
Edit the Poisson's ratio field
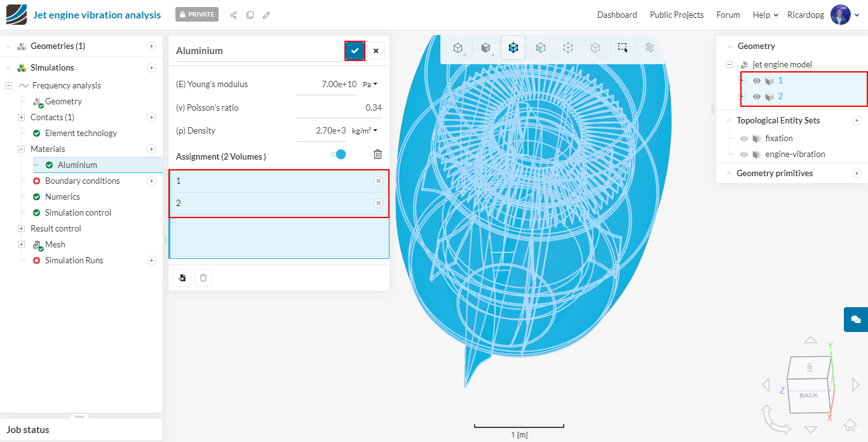pyautogui.click(x=339, y=107)
